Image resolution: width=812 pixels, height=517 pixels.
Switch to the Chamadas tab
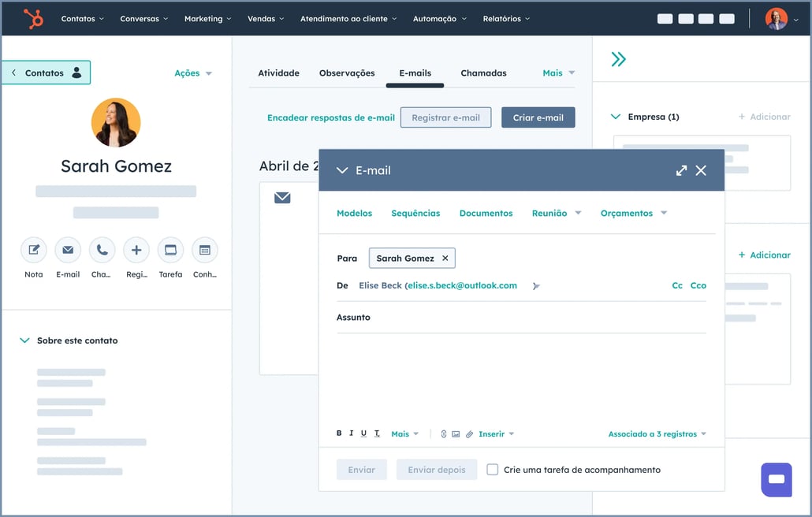482,73
